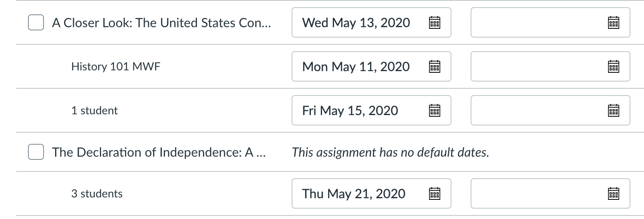The height and width of the screenshot is (219, 644).
Task: Click empty second date field for History 101 MWF
Action: pos(537,66)
